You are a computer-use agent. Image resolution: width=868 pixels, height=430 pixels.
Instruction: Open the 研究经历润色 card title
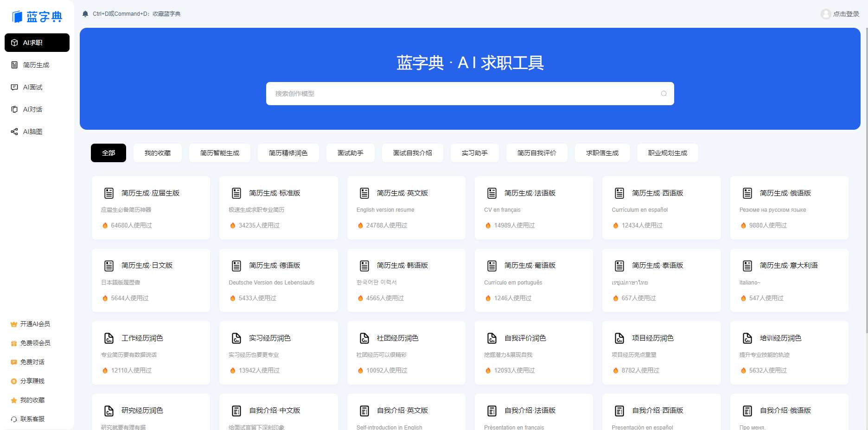[x=142, y=411]
